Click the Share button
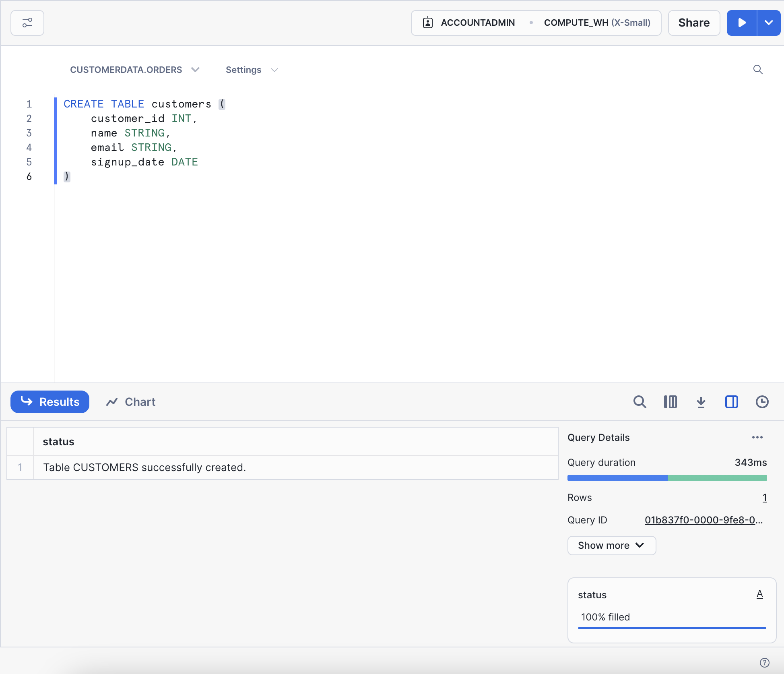This screenshot has width=784, height=674. point(694,23)
